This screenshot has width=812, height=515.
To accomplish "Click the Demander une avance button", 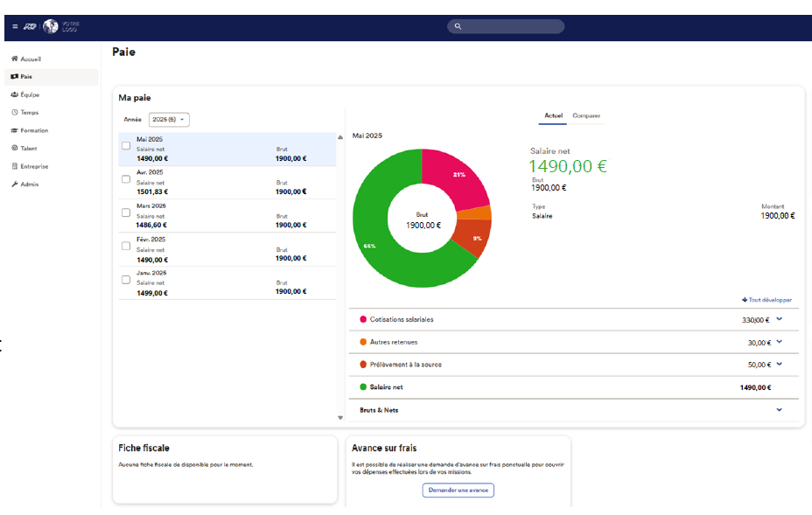I will (x=458, y=491).
